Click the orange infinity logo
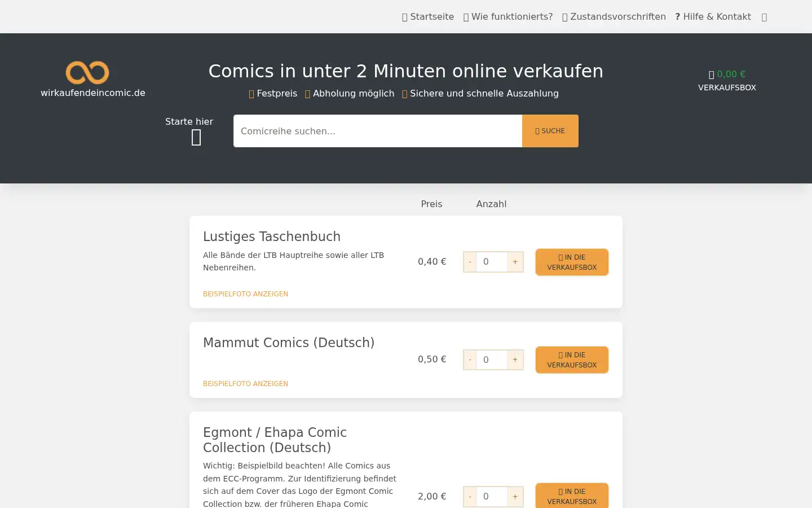The height and width of the screenshot is (508, 812). 87,72
